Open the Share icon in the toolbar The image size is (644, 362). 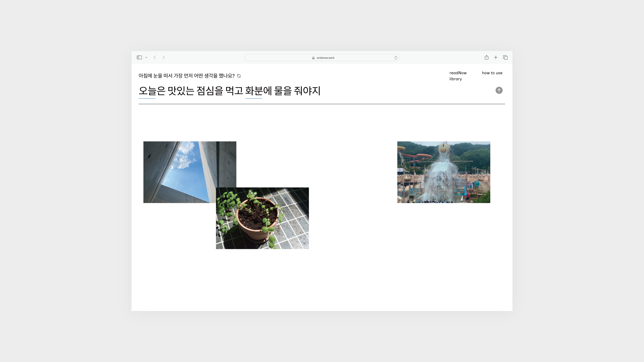point(487,57)
